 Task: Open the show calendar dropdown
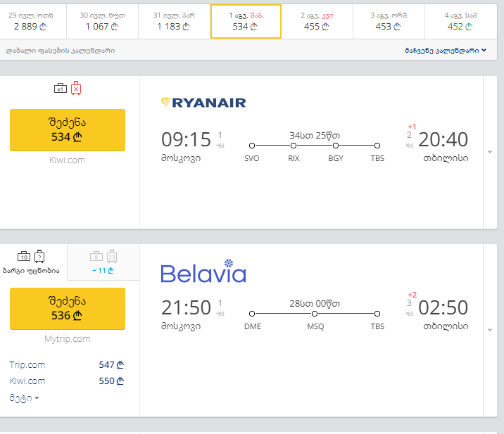point(445,51)
